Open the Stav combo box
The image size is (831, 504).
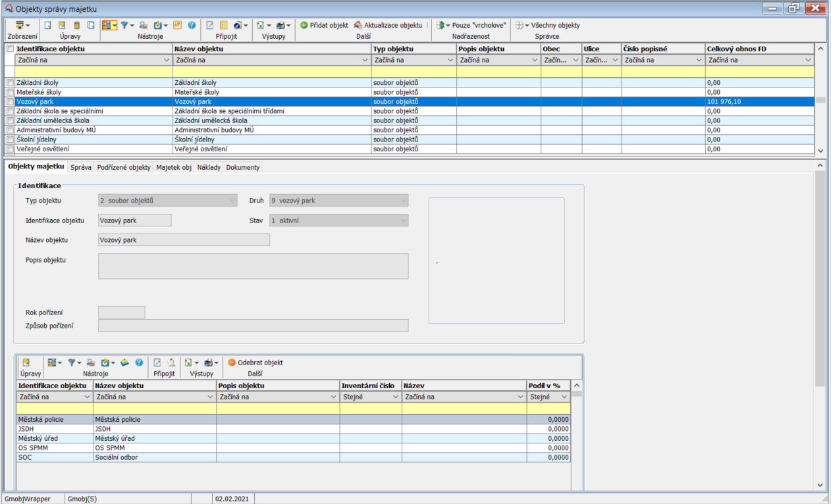pos(403,220)
